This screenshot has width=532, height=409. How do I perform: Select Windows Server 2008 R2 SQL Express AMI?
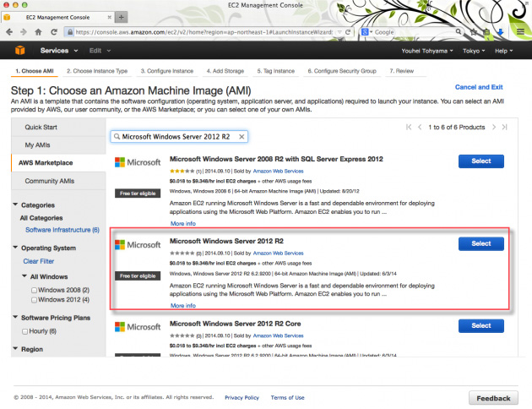click(481, 161)
